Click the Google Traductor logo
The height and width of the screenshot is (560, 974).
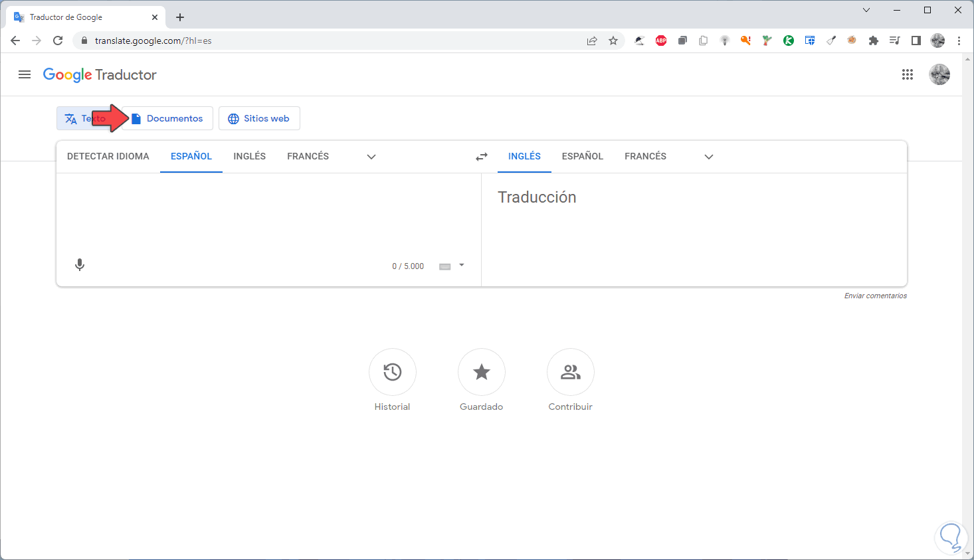(x=100, y=74)
